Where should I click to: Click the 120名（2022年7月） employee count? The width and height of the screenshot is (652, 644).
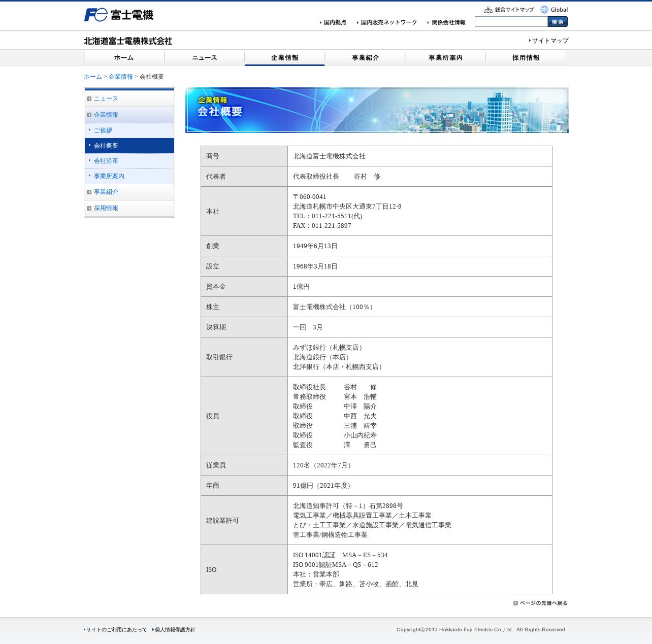pyautogui.click(x=323, y=465)
